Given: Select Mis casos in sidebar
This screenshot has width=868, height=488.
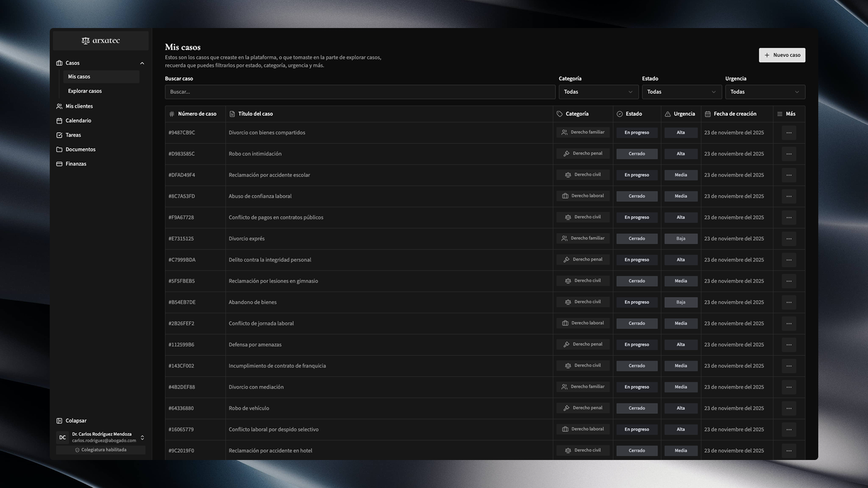Looking at the screenshot, I should (79, 77).
